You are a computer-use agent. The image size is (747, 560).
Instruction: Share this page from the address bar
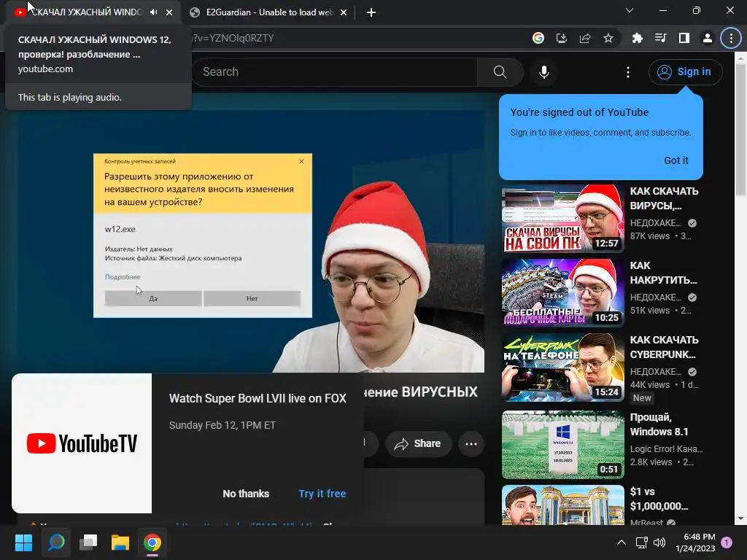[585, 38]
